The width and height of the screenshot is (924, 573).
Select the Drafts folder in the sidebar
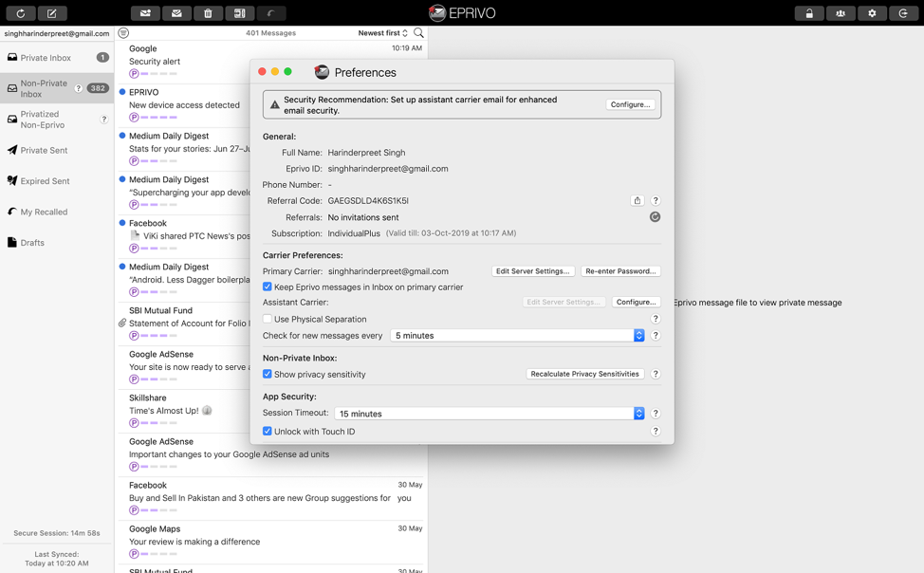(x=32, y=243)
